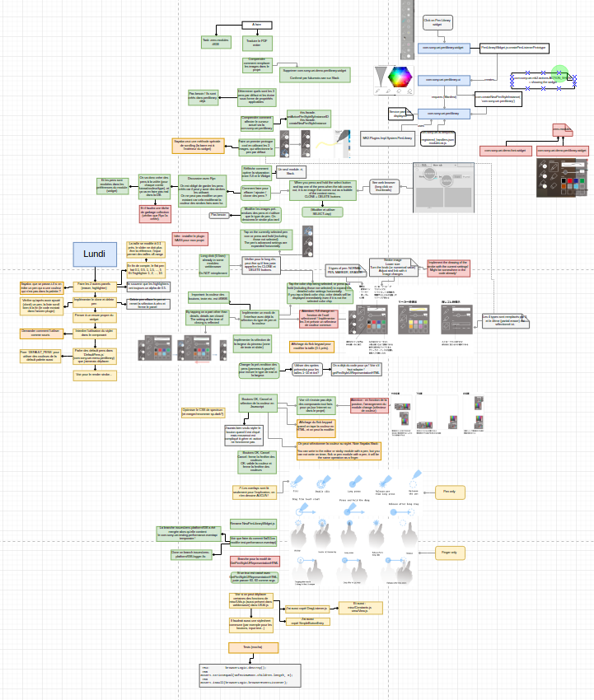Click the "Sensor pen displayed" callout note
This screenshot has width=594, height=700.
click(x=399, y=113)
